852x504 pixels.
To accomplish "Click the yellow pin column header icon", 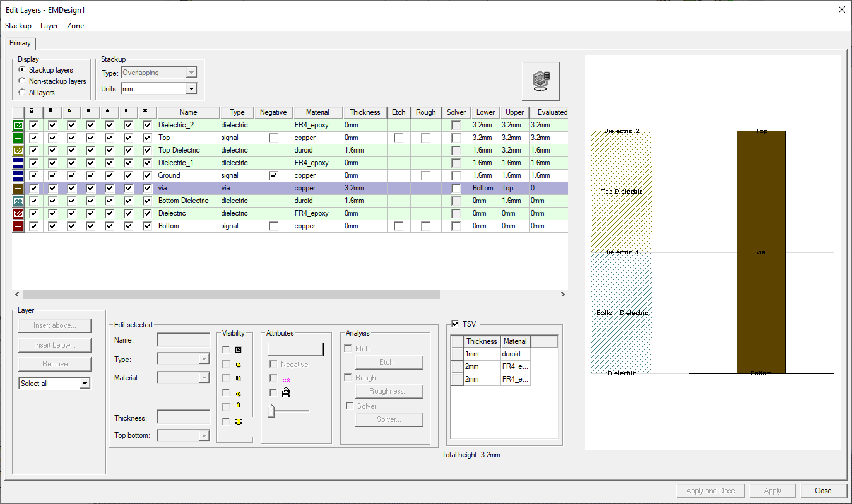I will (x=145, y=112).
